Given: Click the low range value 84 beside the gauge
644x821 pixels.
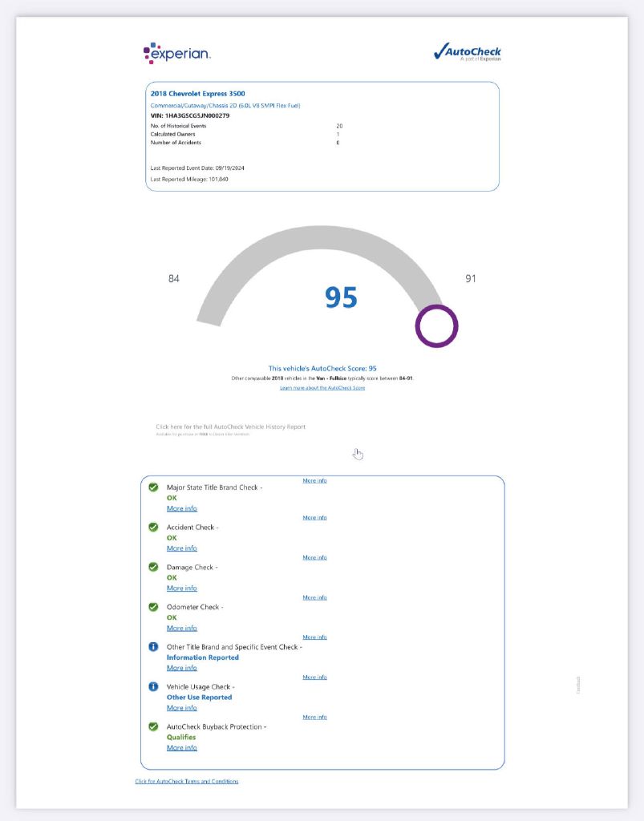Looking at the screenshot, I should pyautogui.click(x=174, y=278).
